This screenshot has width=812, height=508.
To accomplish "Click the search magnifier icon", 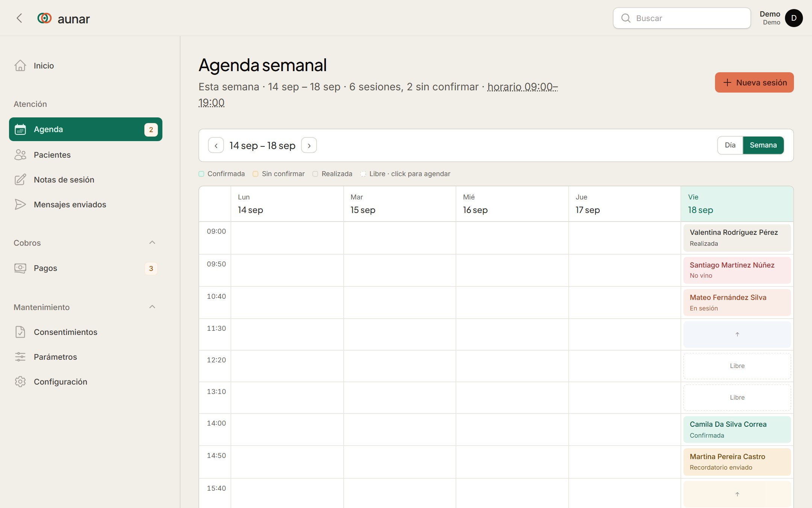I will [x=626, y=18].
